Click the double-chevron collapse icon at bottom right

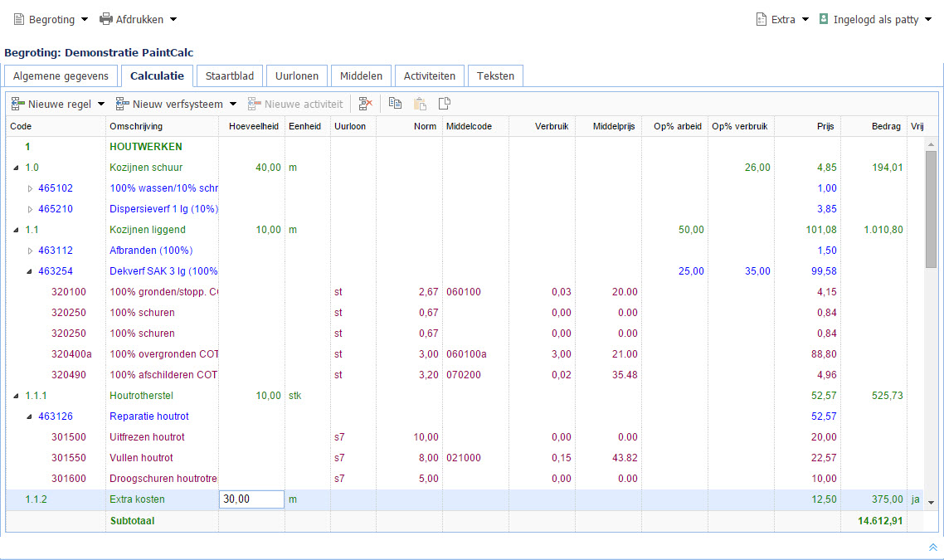point(932,548)
